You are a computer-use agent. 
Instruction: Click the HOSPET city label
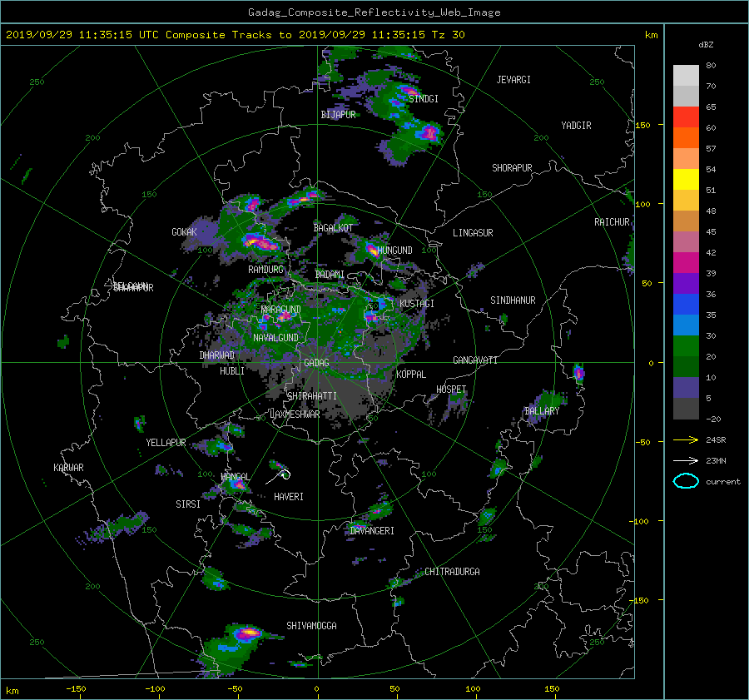click(x=451, y=390)
